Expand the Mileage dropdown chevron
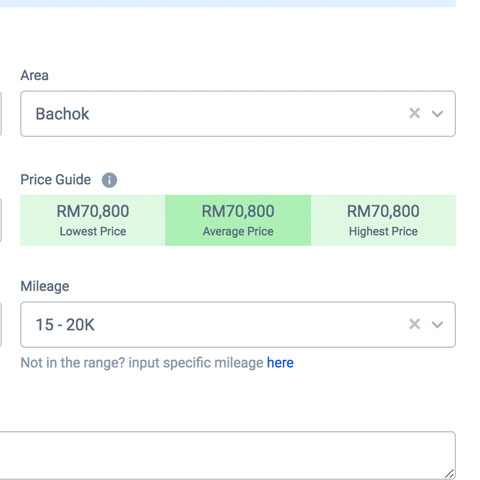The image size is (480, 480). point(437,324)
